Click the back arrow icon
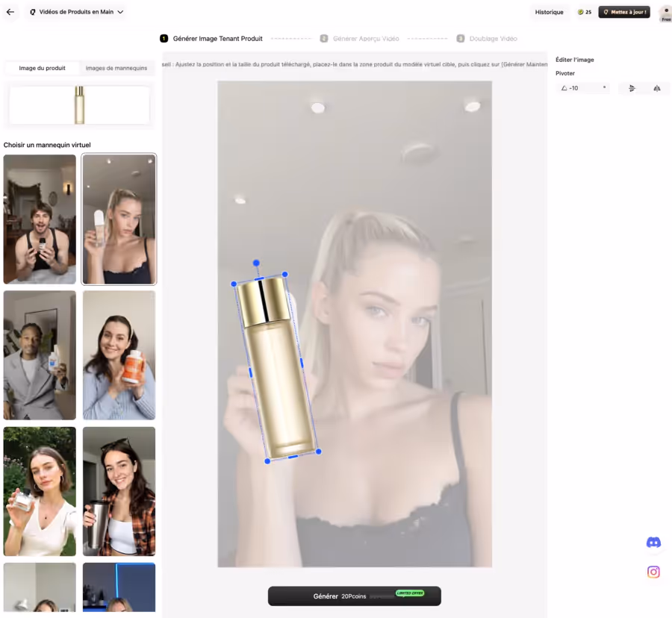This screenshot has height=618, width=672. point(10,12)
